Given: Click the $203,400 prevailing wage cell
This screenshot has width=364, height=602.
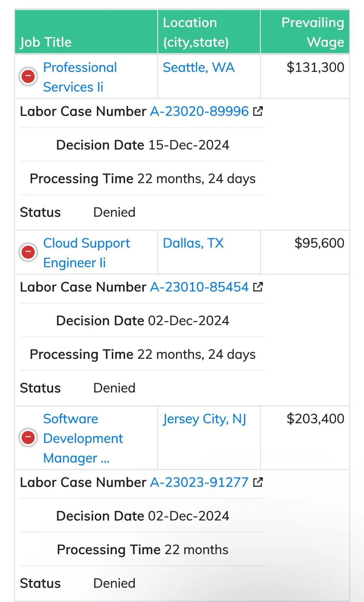Looking at the screenshot, I should coord(315,419).
